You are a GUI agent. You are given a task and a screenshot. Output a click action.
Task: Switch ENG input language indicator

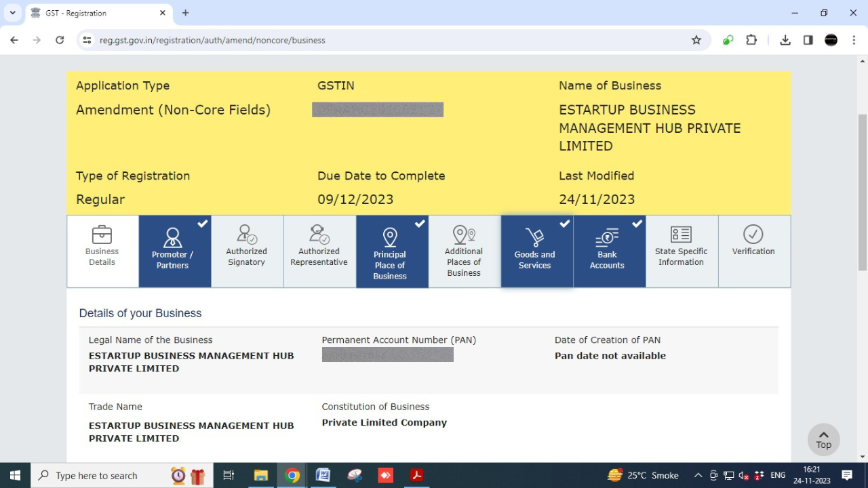[778, 475]
